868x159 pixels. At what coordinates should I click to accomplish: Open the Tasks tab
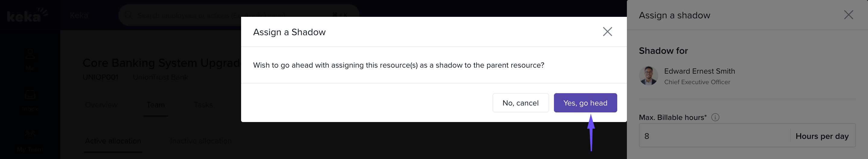click(203, 105)
